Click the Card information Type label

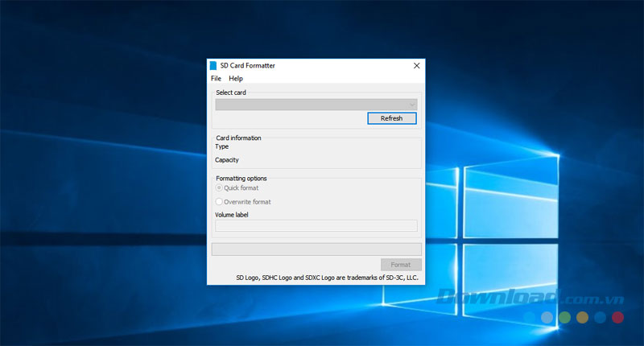(222, 146)
